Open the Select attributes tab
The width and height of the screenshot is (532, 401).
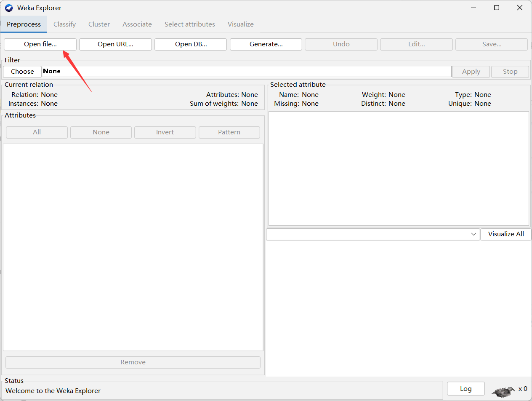click(x=190, y=24)
